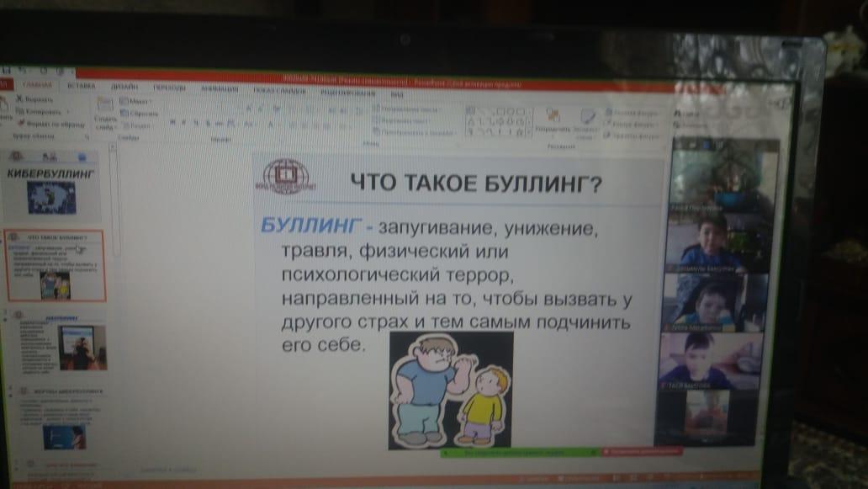Click the top participant video in call panel
The height and width of the screenshot is (489, 868).
click(x=722, y=178)
